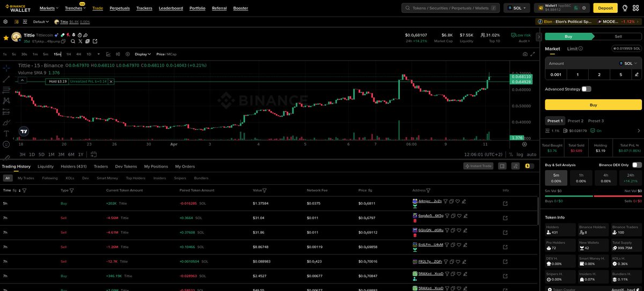The image size is (644, 291).
Task: Toggle the Binance DEX Only switch
Action: (x=637, y=165)
